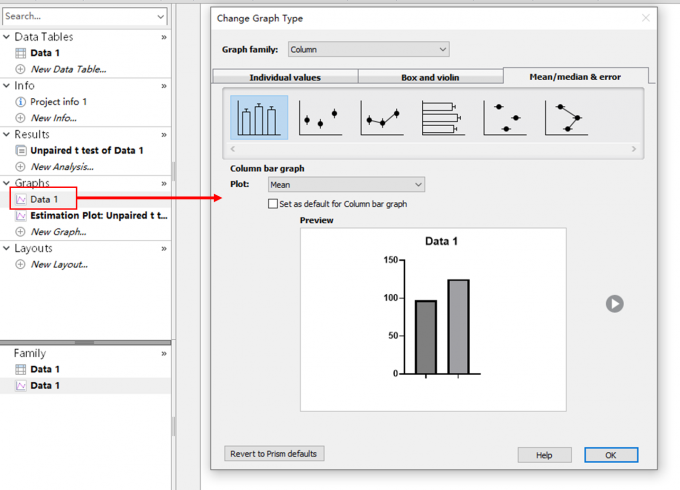This screenshot has height=490, width=680.
Task: Select Estimation Plot: Unpaired t t... graph
Action: click(99, 216)
